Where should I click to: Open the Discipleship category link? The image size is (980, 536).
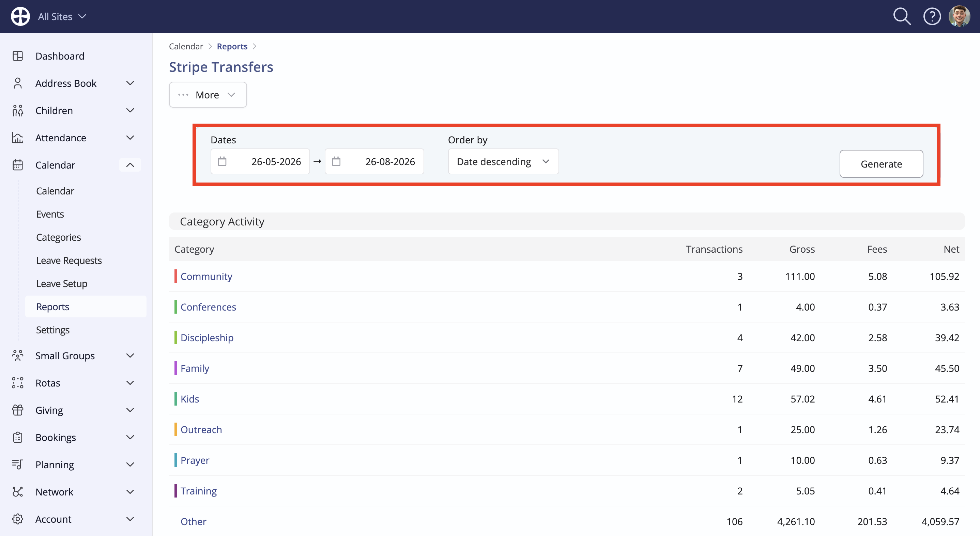[x=207, y=337]
